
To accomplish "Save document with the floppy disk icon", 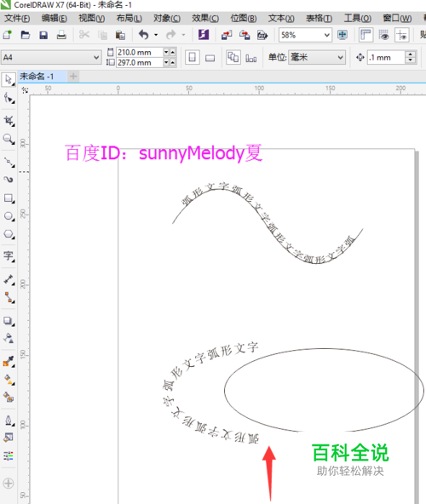I will point(43,35).
